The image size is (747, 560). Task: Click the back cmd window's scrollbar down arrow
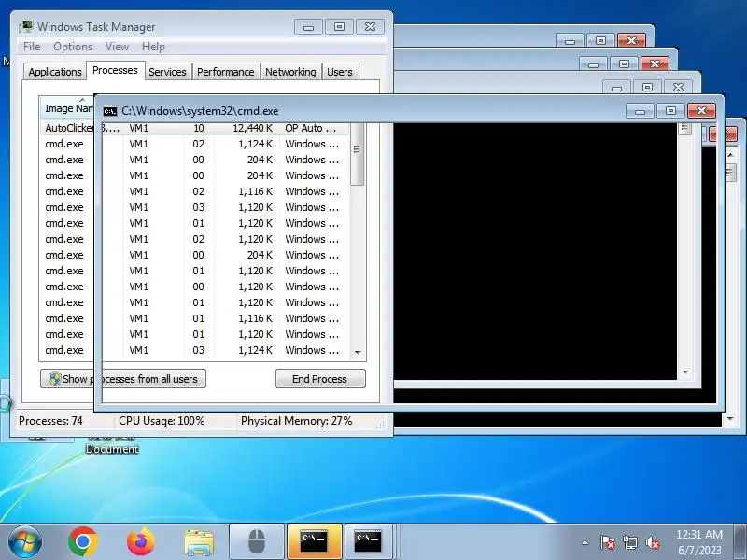(731, 418)
